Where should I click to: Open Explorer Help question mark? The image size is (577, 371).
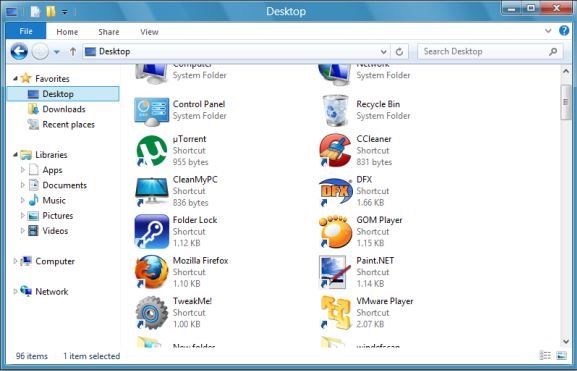point(564,31)
